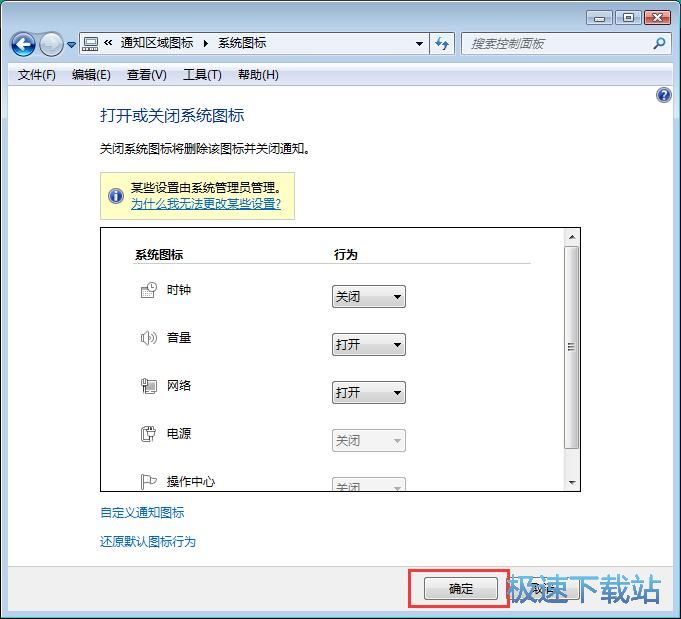Click the computer icon in the address bar

coord(90,43)
